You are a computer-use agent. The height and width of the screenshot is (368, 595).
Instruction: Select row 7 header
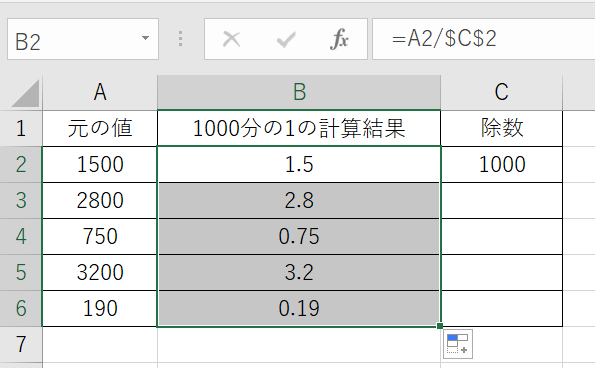click(21, 344)
